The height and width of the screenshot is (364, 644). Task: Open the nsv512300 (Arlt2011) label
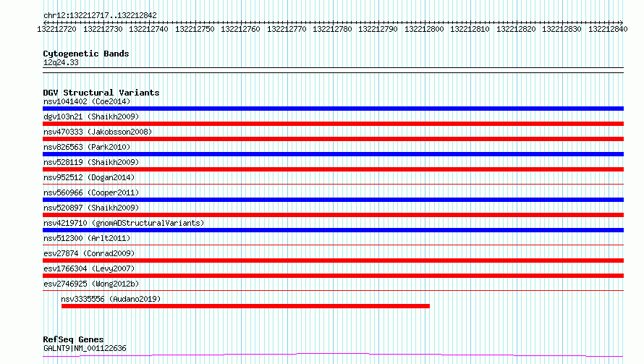click(87, 238)
